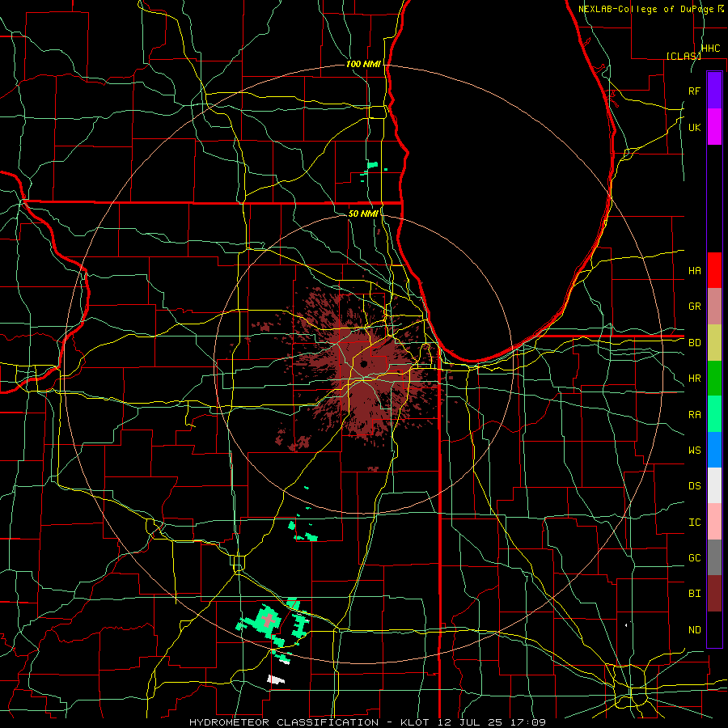This screenshot has height=728, width=728.
Task: Click the WS blue legend swatch
Action: (714, 450)
